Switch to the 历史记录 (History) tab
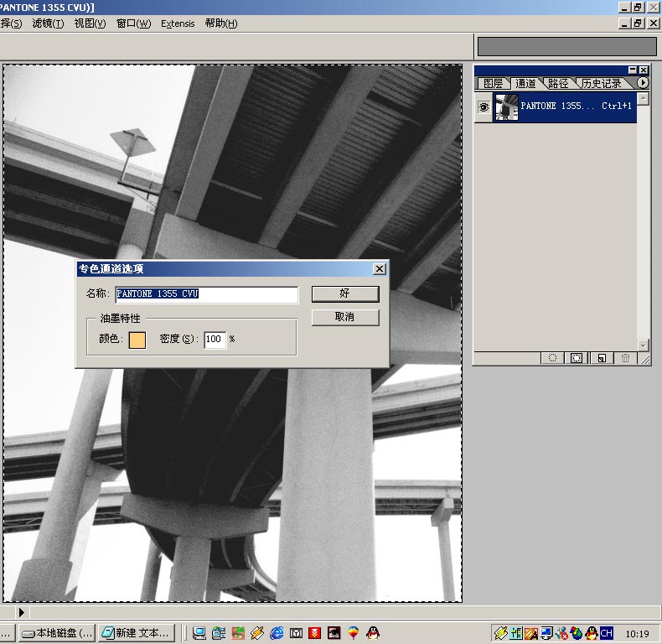 coord(601,84)
